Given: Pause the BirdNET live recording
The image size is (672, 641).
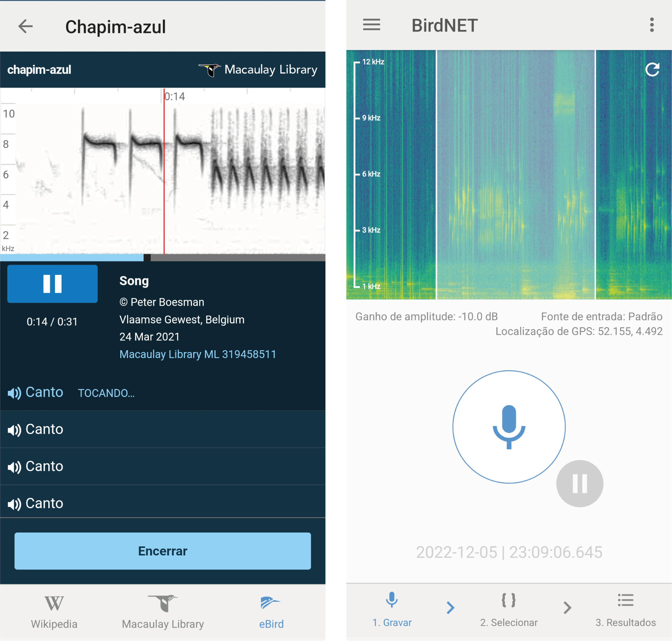Looking at the screenshot, I should [x=579, y=483].
